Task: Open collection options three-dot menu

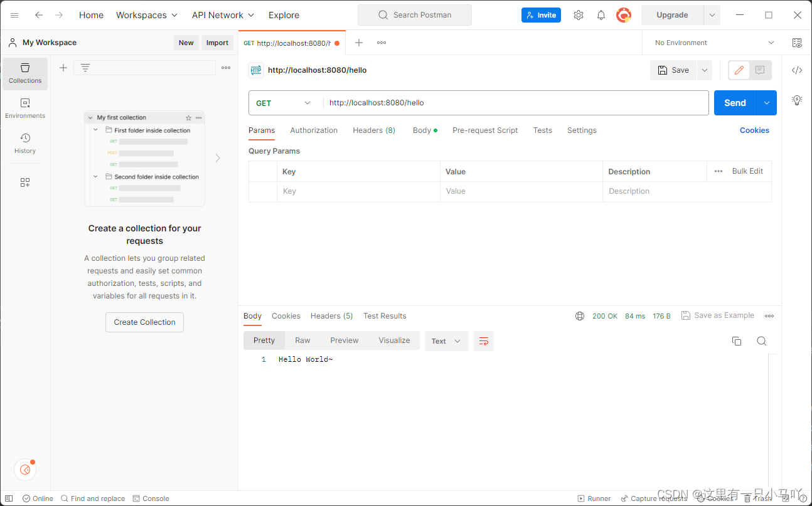Action: tap(226, 68)
